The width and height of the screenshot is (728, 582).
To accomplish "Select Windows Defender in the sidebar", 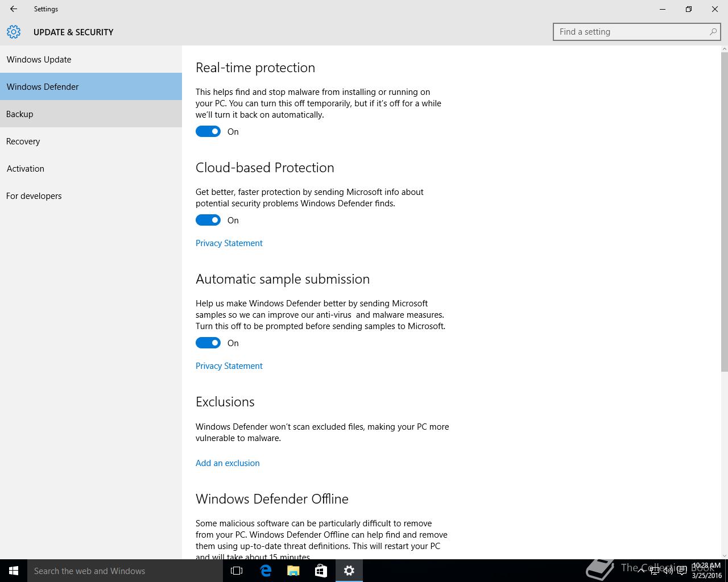I will pos(91,86).
